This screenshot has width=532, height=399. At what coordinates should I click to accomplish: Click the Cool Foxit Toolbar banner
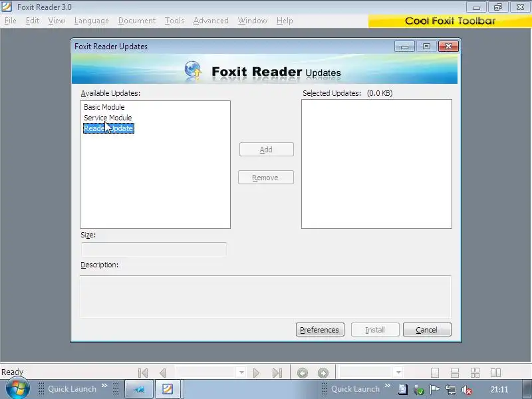450,21
